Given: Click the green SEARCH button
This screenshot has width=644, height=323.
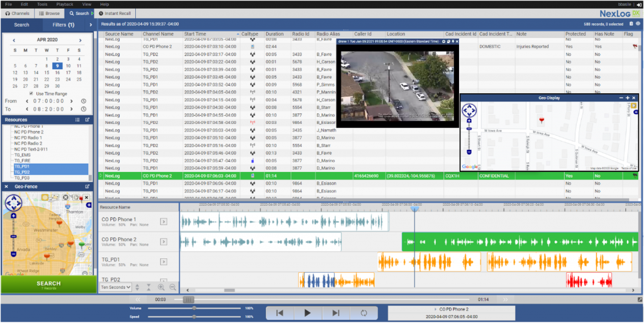Looking at the screenshot, I should (x=48, y=285).
